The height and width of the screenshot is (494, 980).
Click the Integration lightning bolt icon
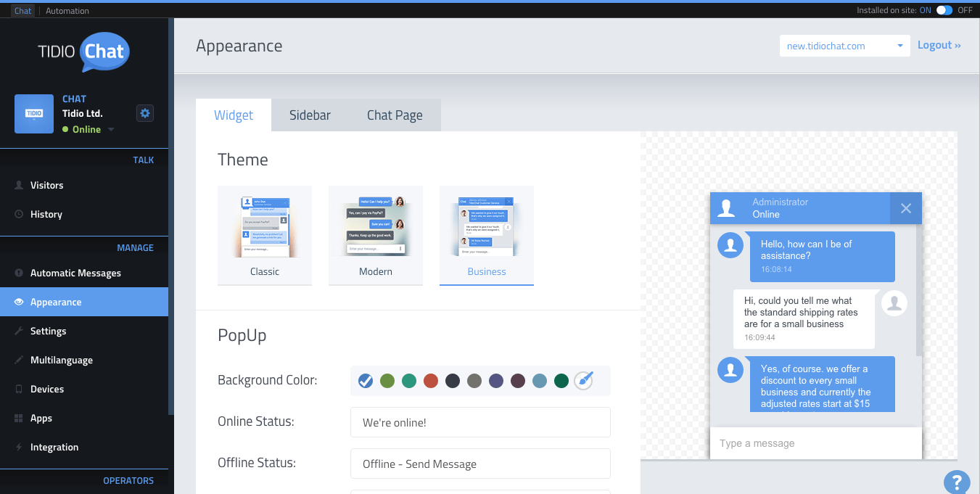point(19,448)
